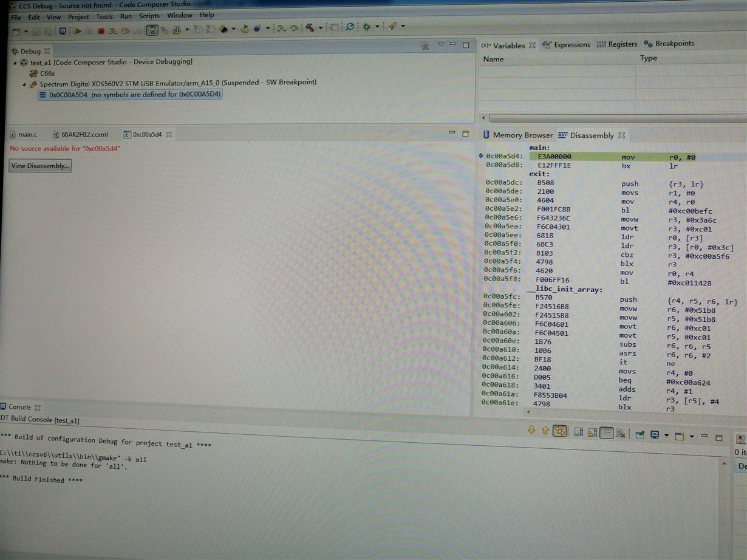Switch to the Expressions tab
This screenshot has width=747, height=560.
(x=567, y=44)
